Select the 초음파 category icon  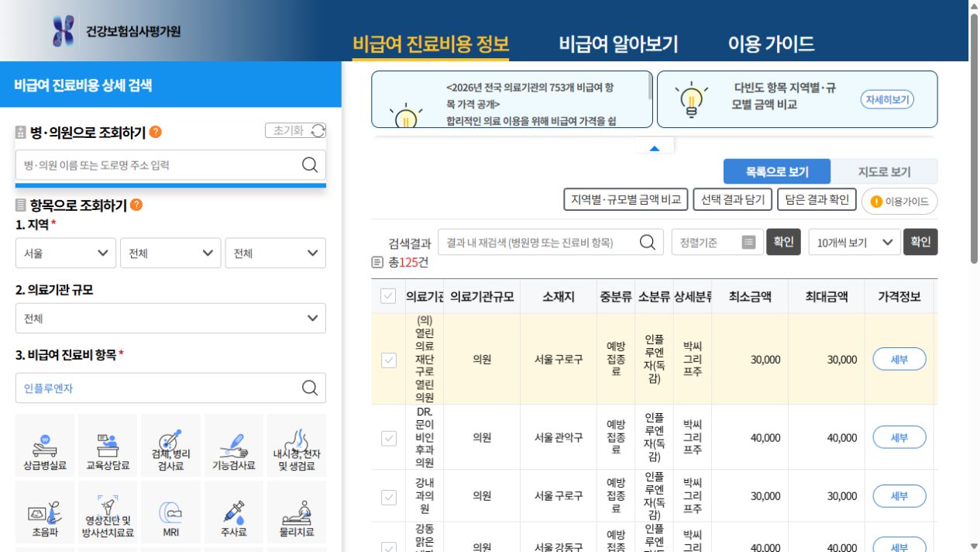(x=44, y=512)
